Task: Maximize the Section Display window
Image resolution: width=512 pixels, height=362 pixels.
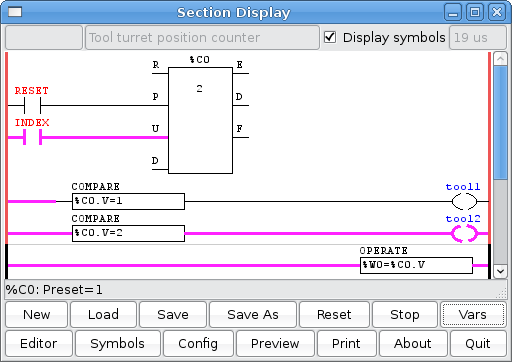Action: click(475, 13)
